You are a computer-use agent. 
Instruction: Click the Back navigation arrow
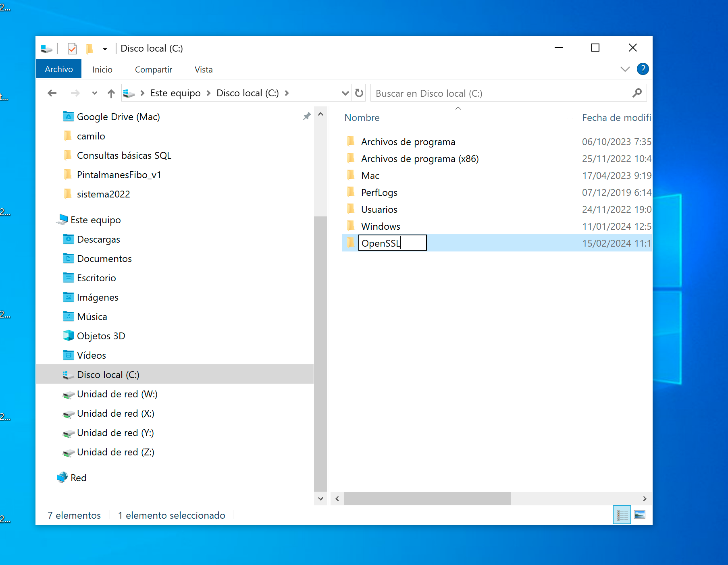tap(52, 93)
